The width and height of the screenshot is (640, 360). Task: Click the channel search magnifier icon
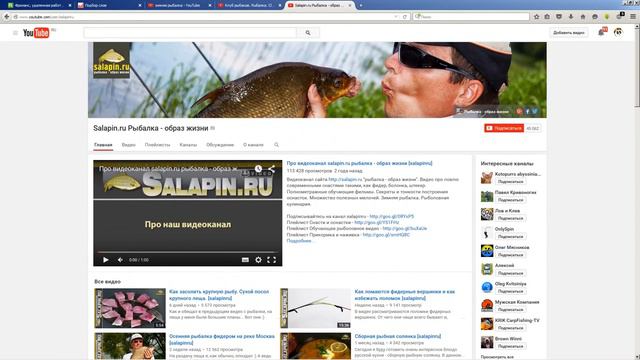[x=276, y=144]
